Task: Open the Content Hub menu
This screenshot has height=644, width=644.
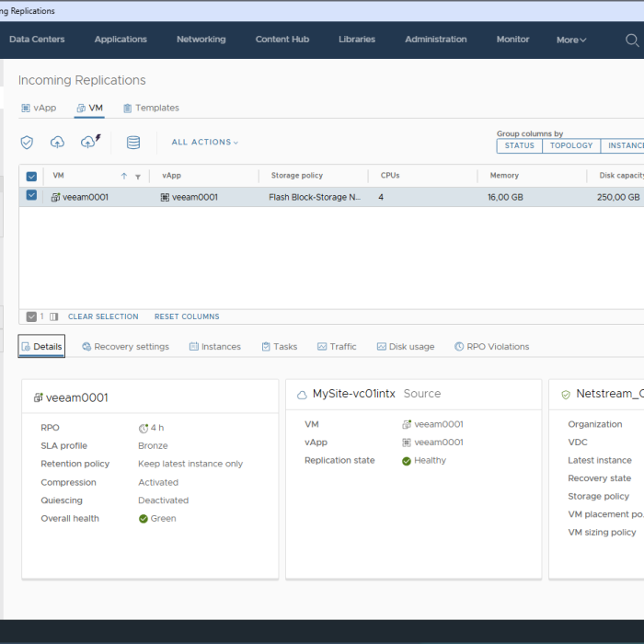Action: [282, 40]
